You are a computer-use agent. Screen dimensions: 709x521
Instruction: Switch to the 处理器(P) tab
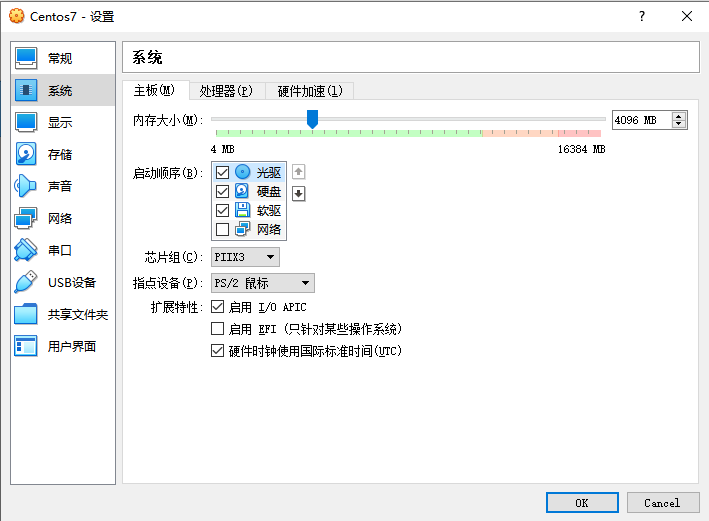click(x=226, y=91)
